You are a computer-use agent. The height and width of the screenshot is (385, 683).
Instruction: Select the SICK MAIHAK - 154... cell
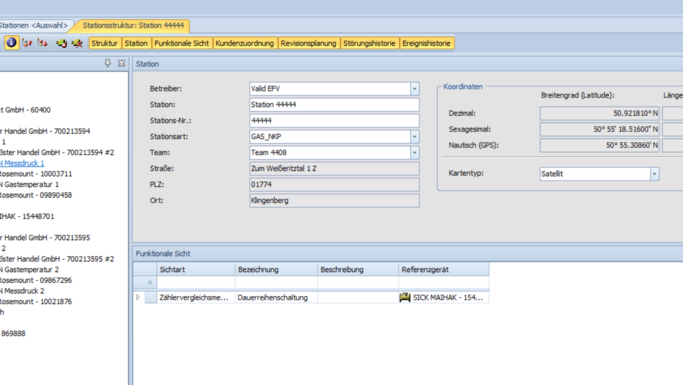pyautogui.click(x=443, y=298)
